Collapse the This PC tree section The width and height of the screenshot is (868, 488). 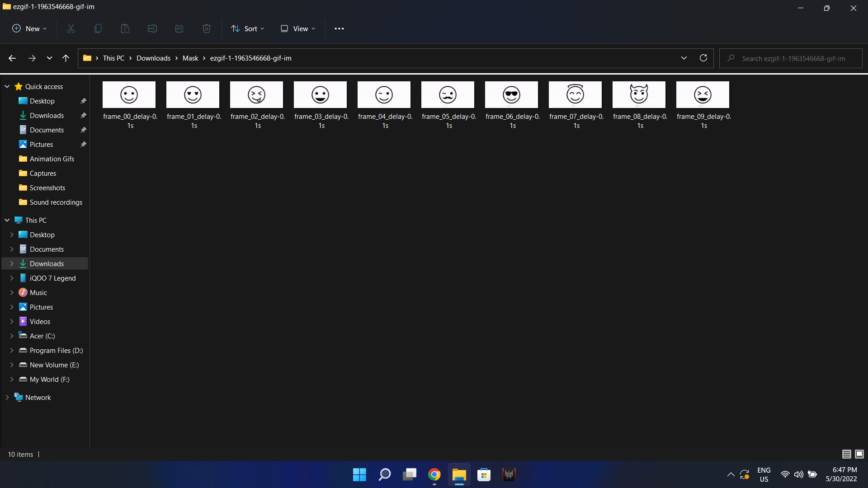point(7,220)
